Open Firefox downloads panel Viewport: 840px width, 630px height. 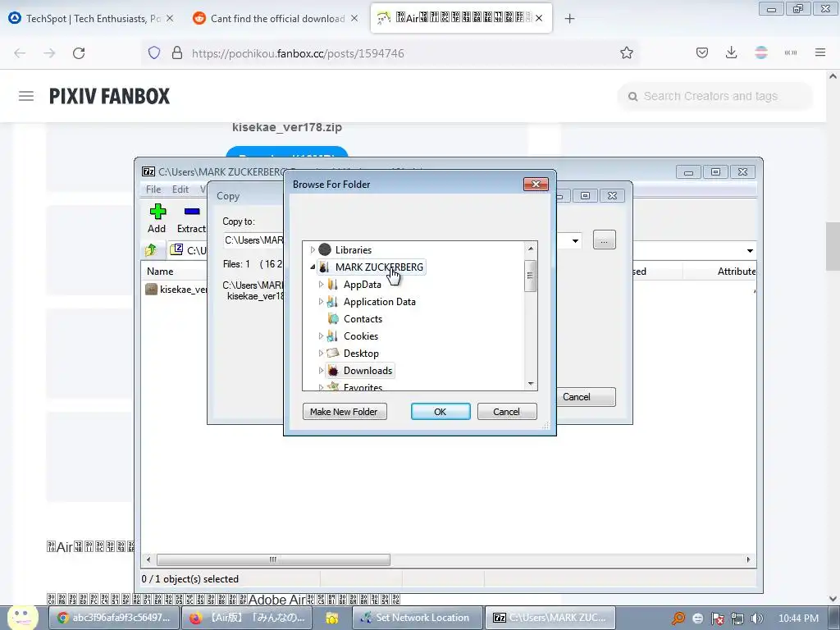coord(731,52)
